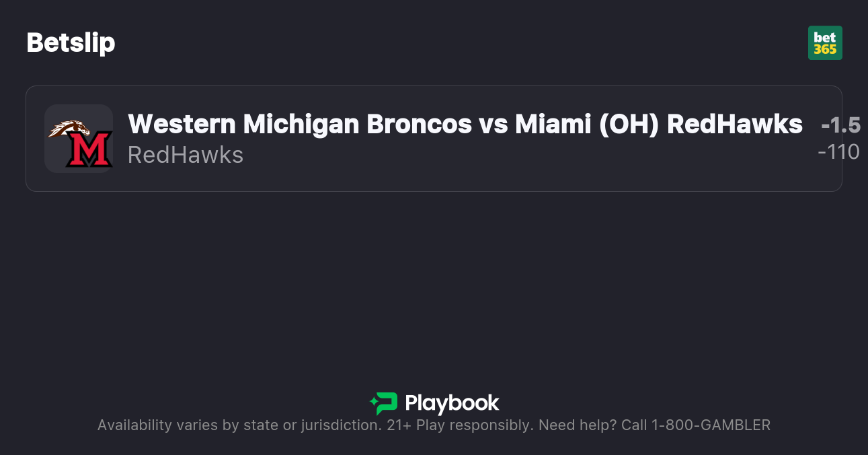Click the bronco horse head in the team logo
This screenshot has width=868, height=455.
tap(69, 128)
